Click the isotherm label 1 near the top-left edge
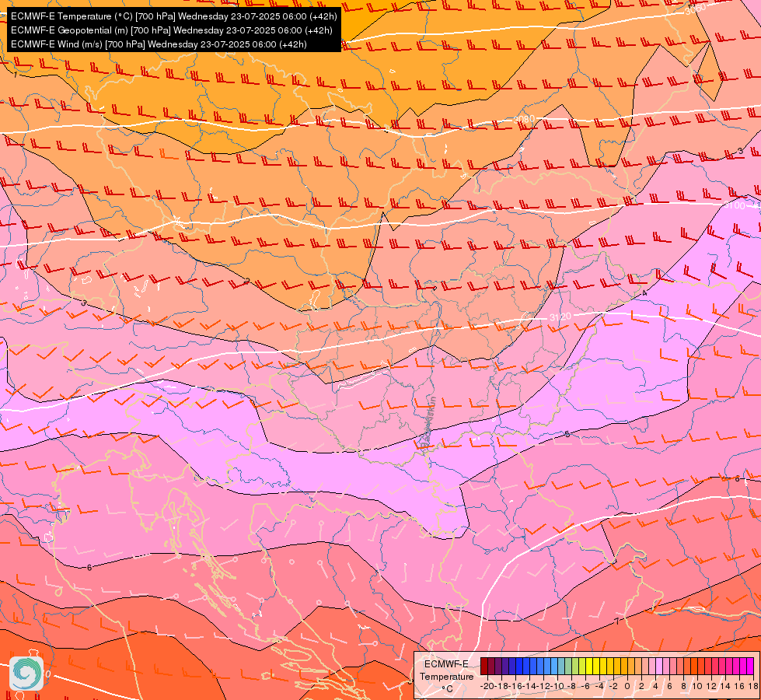The width and height of the screenshot is (761, 700). [15, 75]
